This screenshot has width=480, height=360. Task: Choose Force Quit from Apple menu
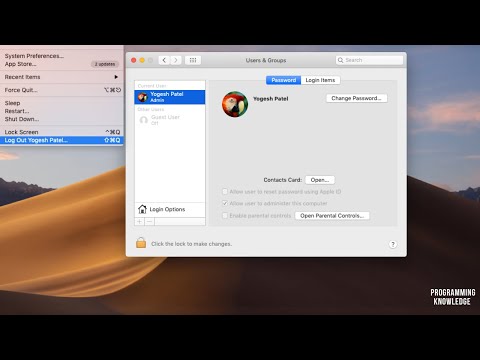[62, 90]
